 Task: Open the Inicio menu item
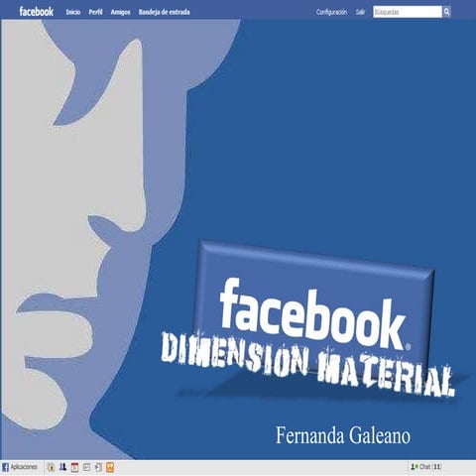[73, 12]
